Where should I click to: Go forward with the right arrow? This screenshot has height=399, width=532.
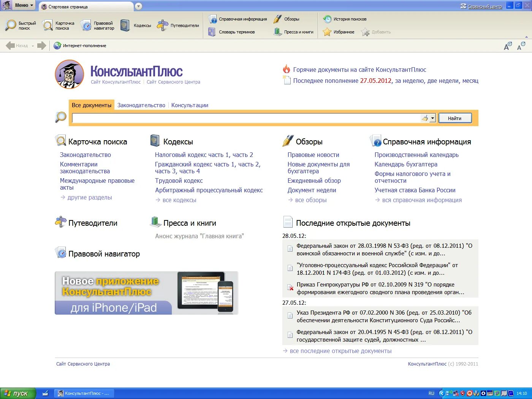(x=42, y=46)
